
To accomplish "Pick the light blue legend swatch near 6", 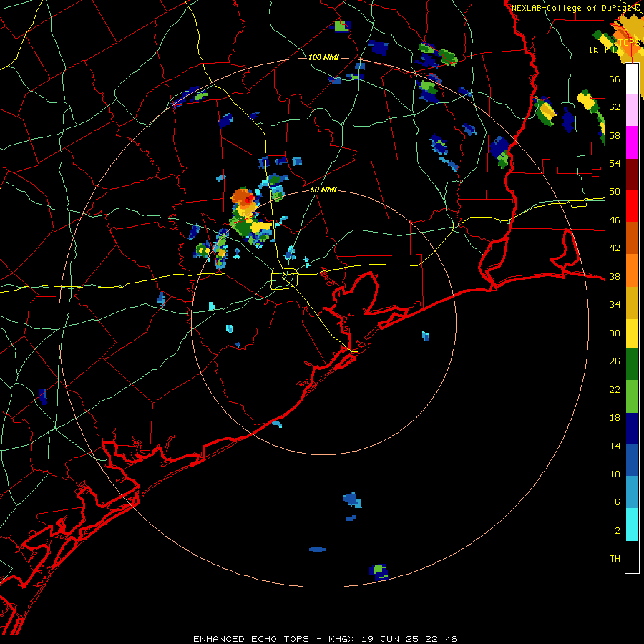I will (x=632, y=492).
